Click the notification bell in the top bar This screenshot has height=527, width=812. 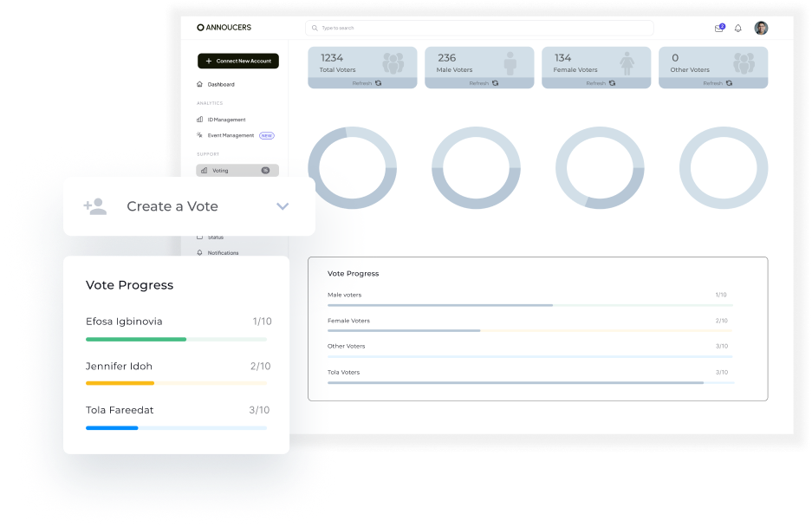738,28
